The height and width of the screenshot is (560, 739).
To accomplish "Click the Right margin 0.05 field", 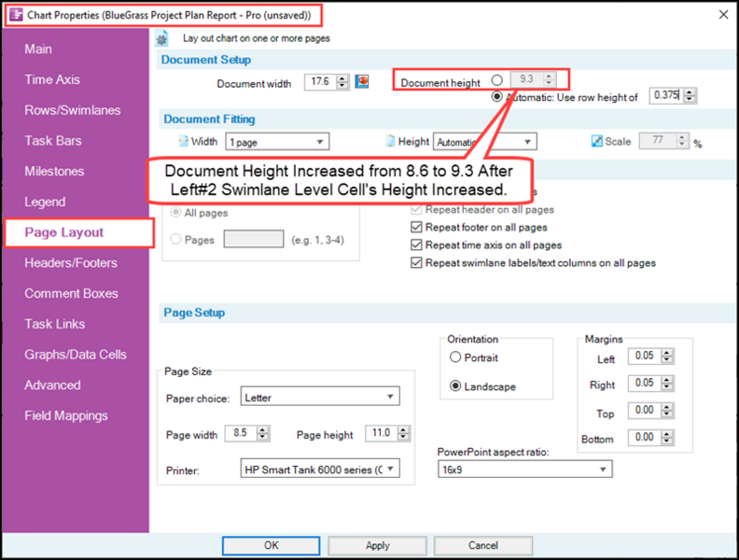I will (644, 384).
